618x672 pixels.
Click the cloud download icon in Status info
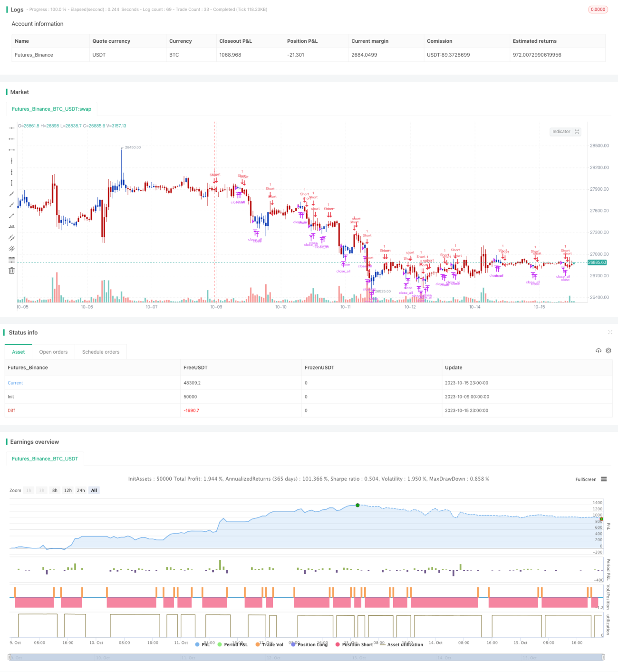(x=599, y=351)
